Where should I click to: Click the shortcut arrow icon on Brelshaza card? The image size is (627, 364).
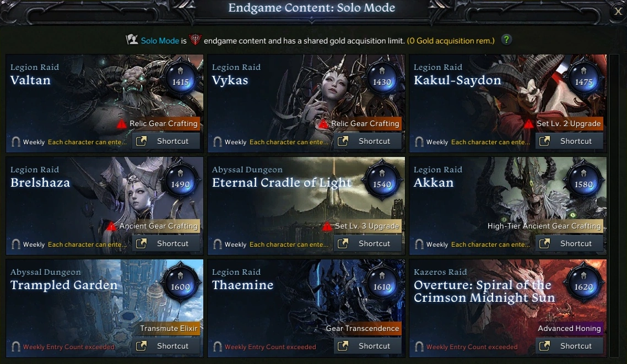141,244
